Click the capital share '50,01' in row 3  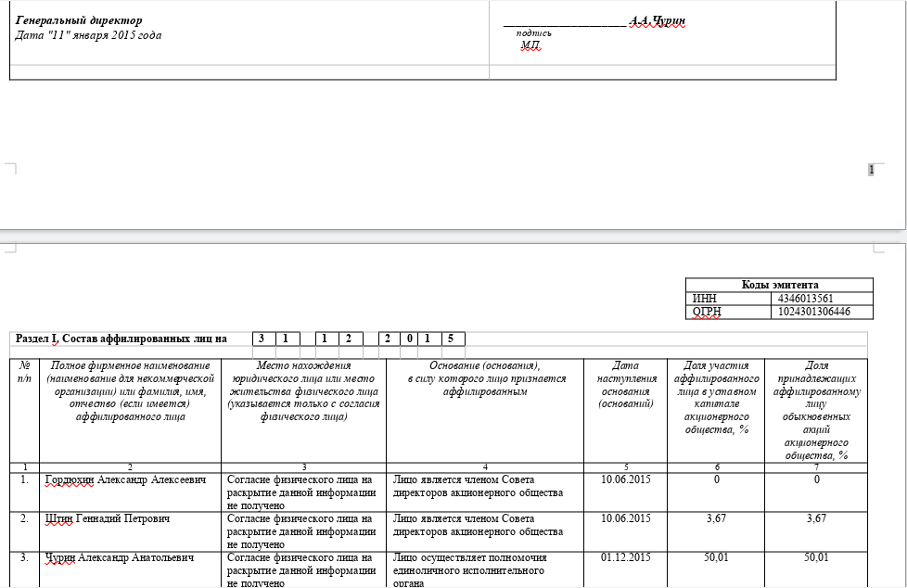(716, 558)
